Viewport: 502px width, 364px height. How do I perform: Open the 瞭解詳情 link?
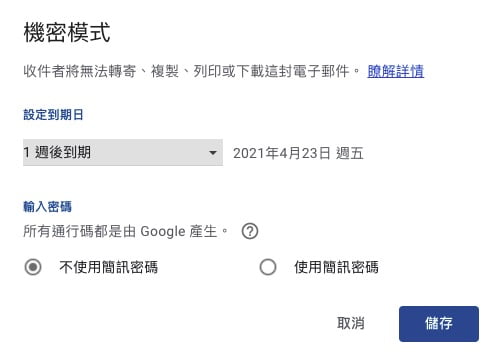click(x=396, y=71)
